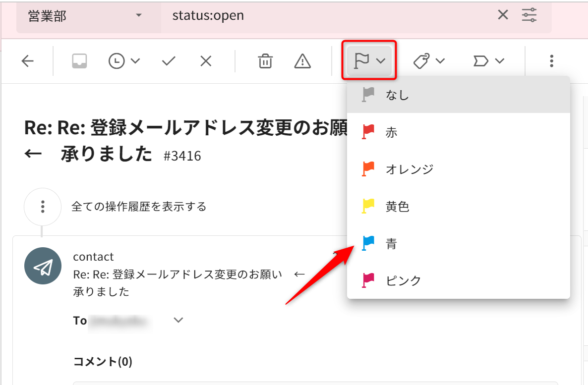Screen dimensions: 588x385
Task: Toggle the flag dropdown button
Action: [369, 61]
